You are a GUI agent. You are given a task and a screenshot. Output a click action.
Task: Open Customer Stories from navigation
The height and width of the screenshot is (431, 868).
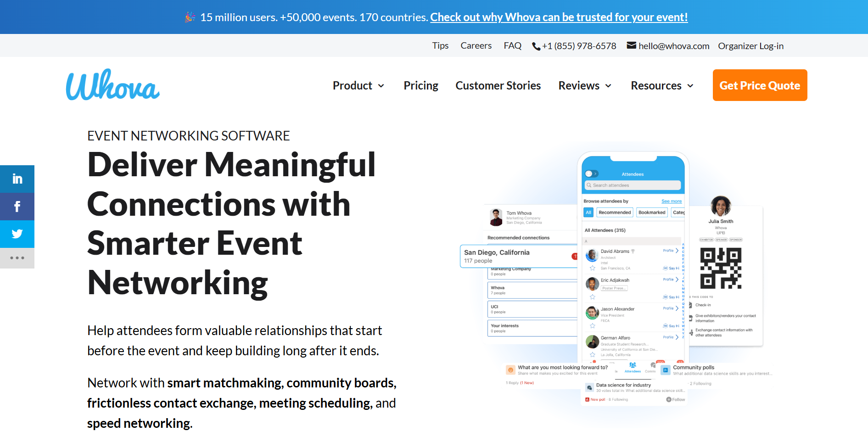click(x=498, y=86)
